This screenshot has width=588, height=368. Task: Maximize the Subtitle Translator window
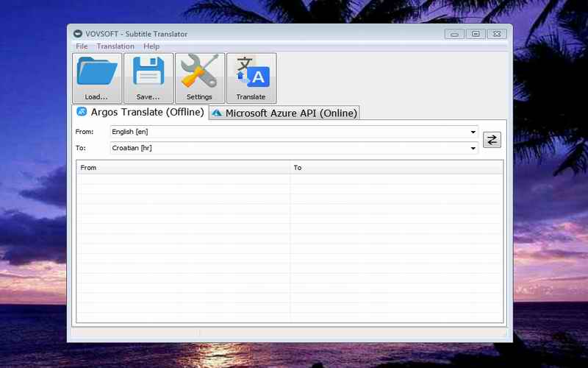click(476, 34)
